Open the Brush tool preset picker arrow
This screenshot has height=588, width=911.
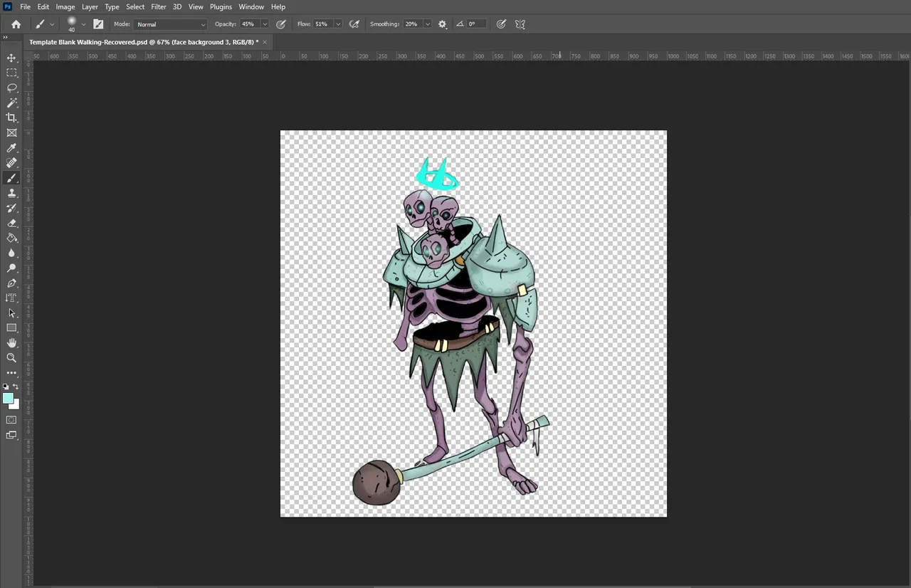coord(52,24)
